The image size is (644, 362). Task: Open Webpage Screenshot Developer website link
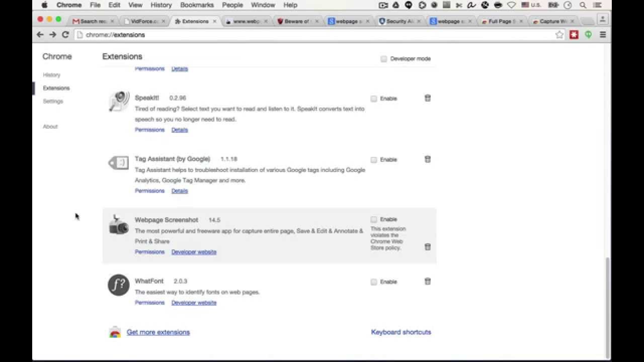click(194, 252)
